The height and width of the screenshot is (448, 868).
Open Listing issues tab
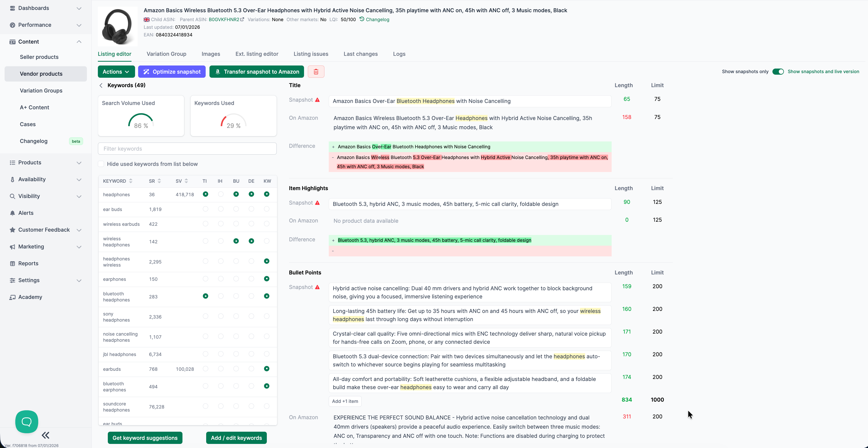pyautogui.click(x=311, y=54)
